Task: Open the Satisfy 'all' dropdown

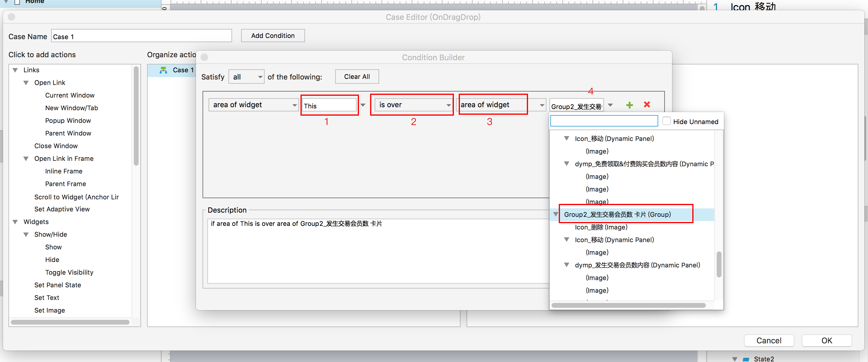Action: click(x=246, y=77)
